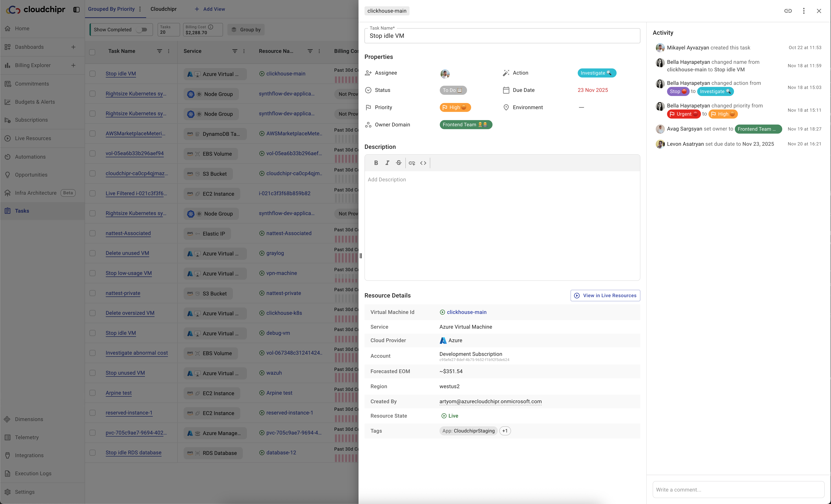Viewport: 831px width, 504px height.
Task: Copy task link via chain icon
Action: point(788,11)
